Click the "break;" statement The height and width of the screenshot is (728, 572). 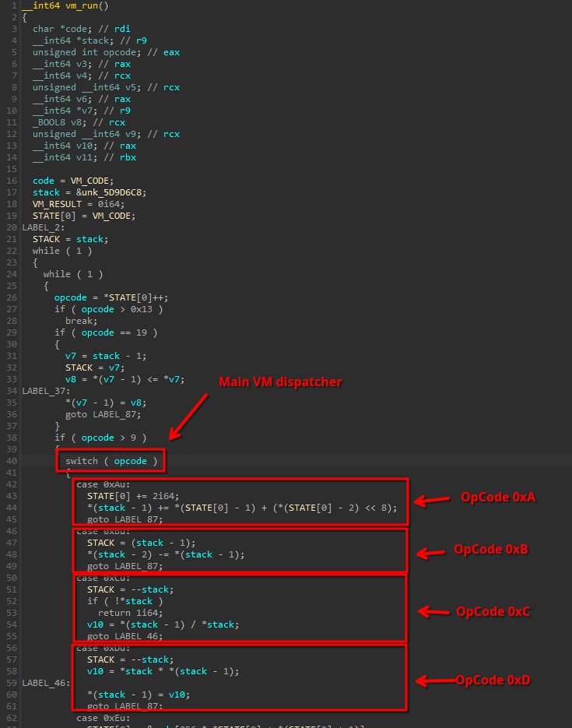[82, 321]
